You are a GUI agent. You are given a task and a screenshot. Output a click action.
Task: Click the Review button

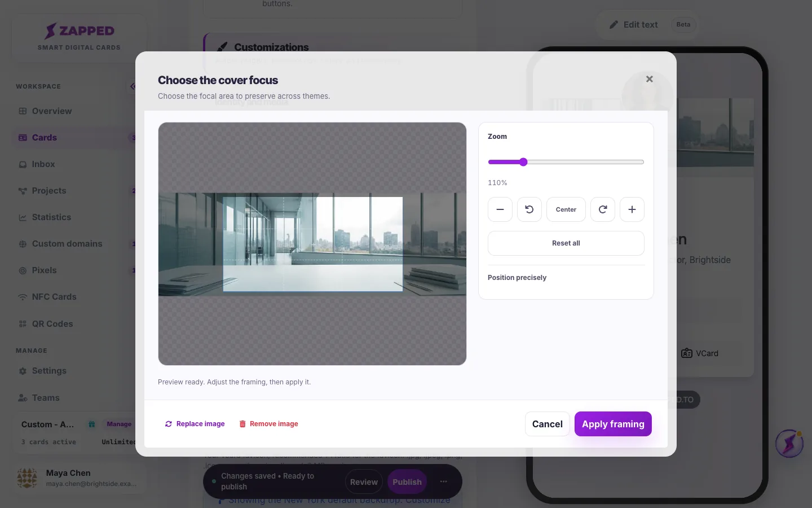pos(364,482)
